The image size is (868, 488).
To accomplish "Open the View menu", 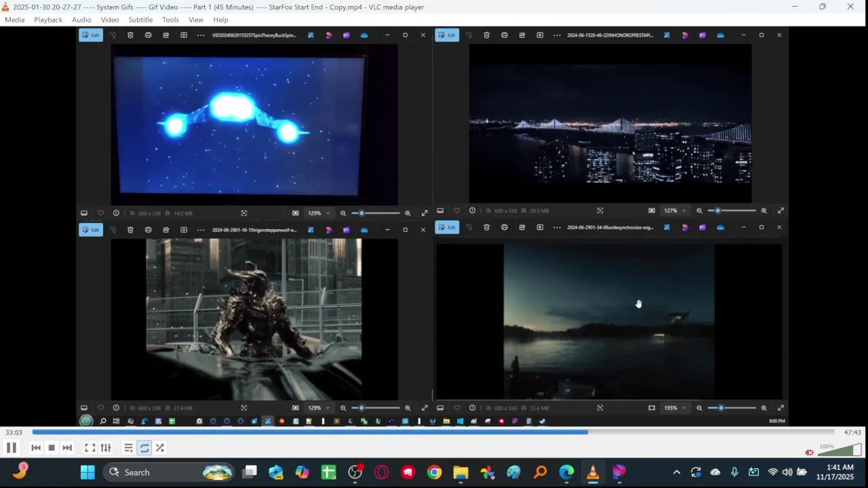I will (196, 20).
